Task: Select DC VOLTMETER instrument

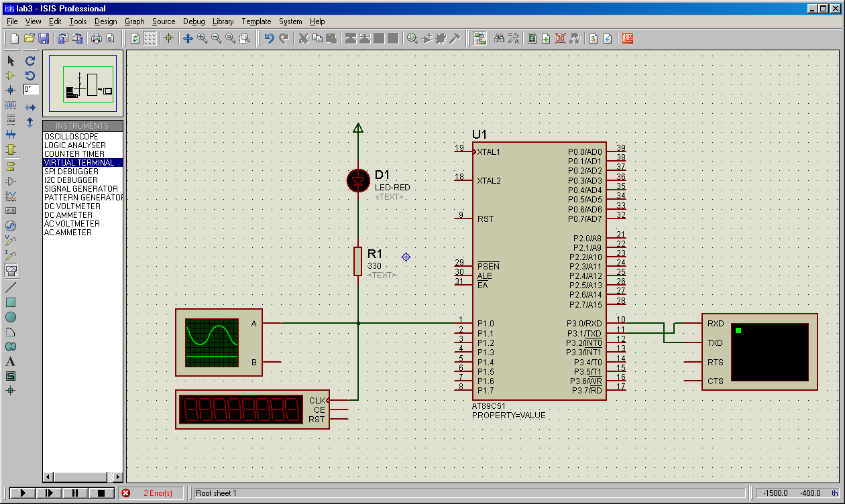Action: [x=82, y=206]
